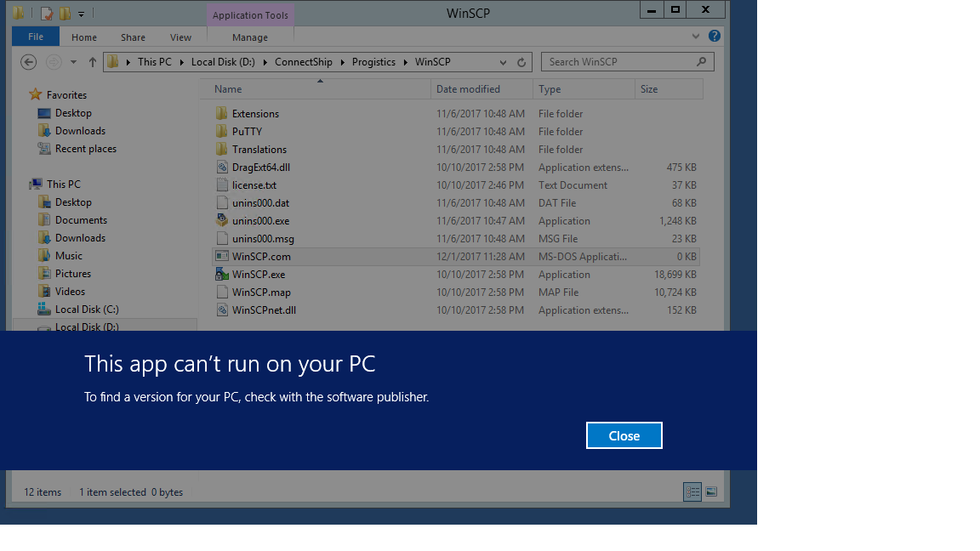Click the WinSCP.exe application icon

pyautogui.click(x=221, y=275)
